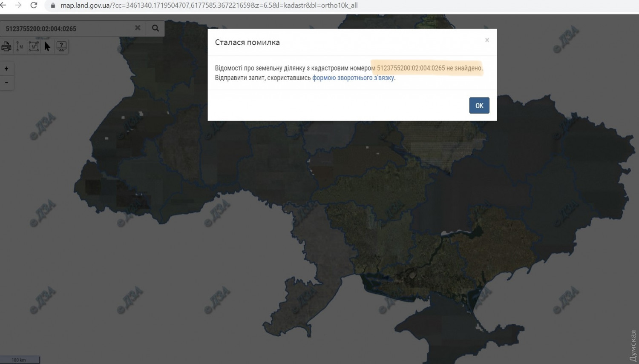Image resolution: width=639 pixels, height=364 pixels.
Task: View site security lock info
Action: point(53,6)
